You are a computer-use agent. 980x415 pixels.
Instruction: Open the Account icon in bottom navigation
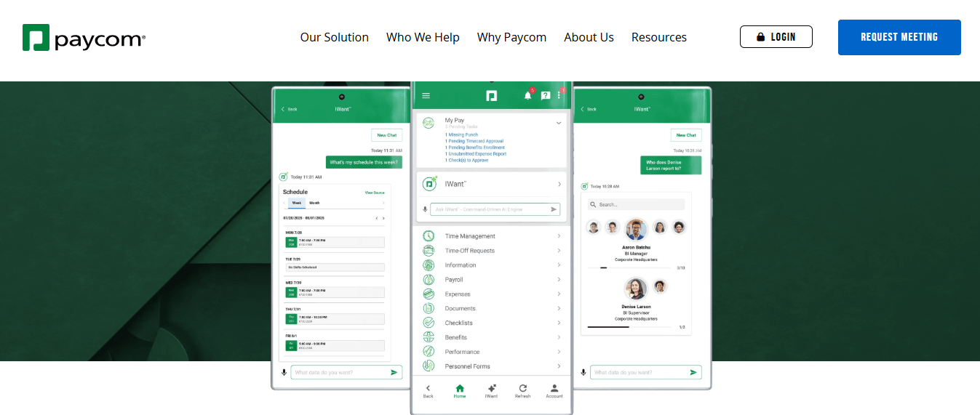tap(554, 390)
